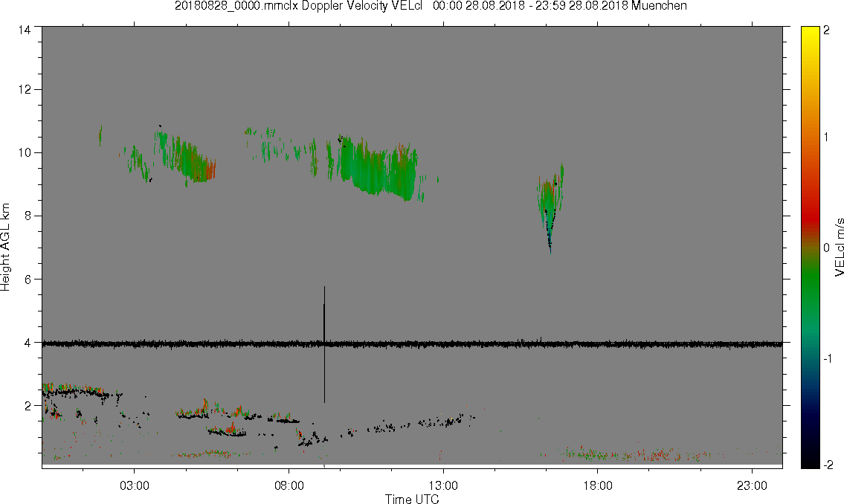Click the 03:00 time tick label
The width and height of the screenshot is (844, 504).
click(134, 485)
